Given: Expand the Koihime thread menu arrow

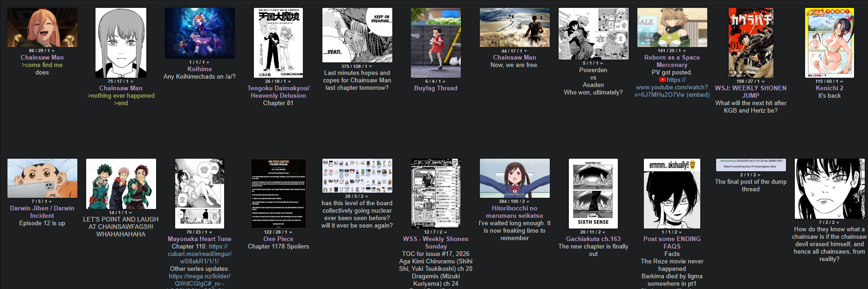Looking at the screenshot, I should click(208, 62).
